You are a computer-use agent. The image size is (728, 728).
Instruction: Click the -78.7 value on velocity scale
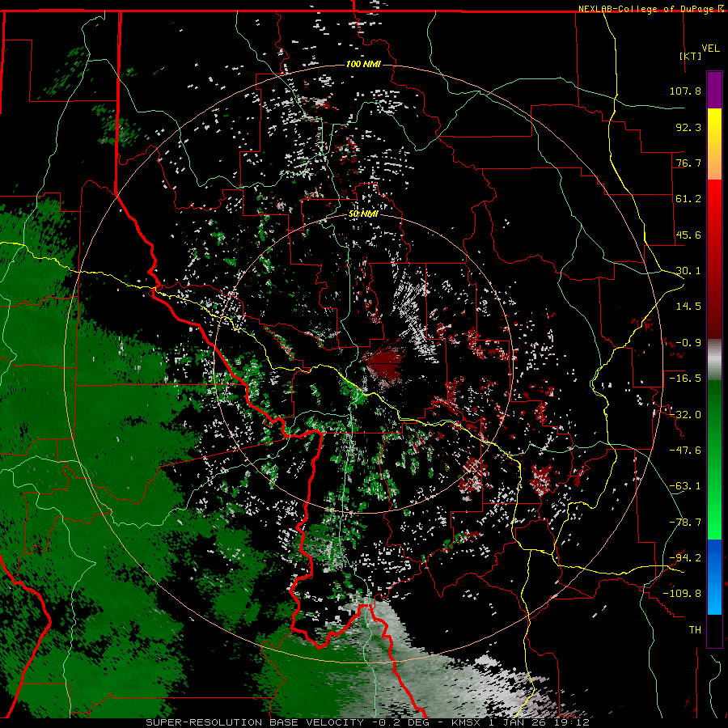coord(685,523)
